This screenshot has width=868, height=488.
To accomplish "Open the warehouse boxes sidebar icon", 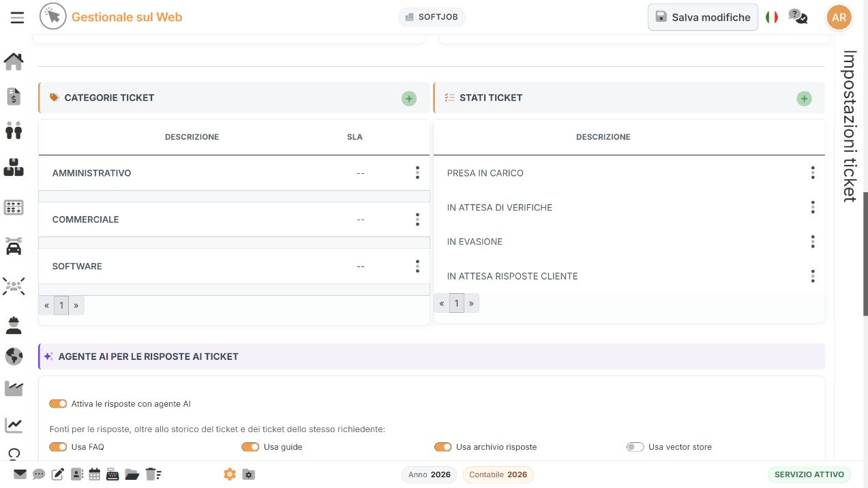I will click(x=14, y=167).
